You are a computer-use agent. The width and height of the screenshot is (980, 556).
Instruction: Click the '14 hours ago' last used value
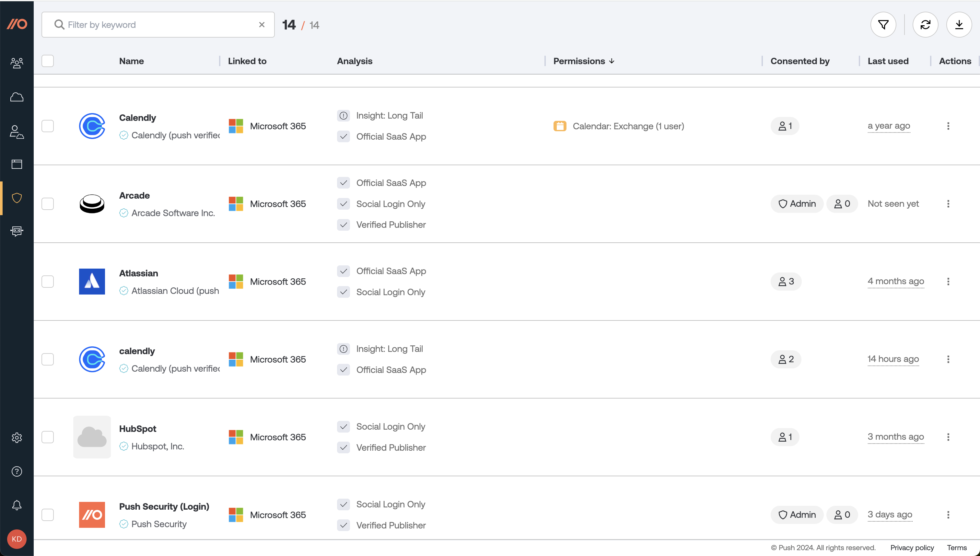pos(893,359)
